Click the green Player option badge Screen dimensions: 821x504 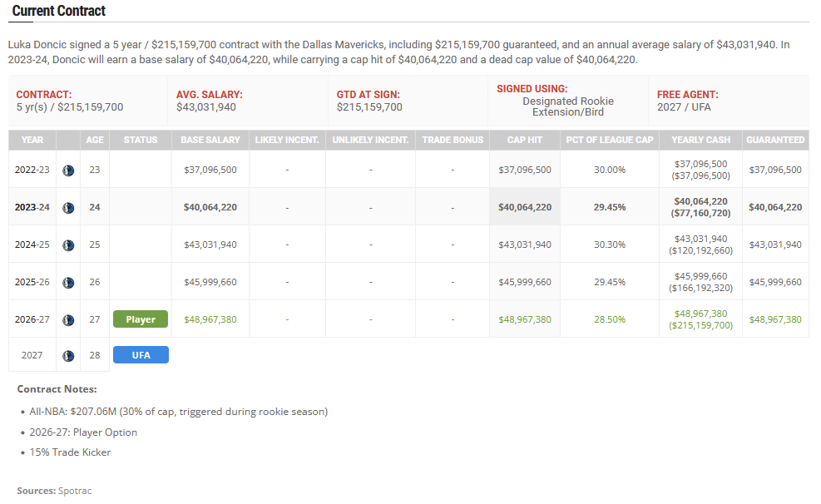click(x=141, y=319)
